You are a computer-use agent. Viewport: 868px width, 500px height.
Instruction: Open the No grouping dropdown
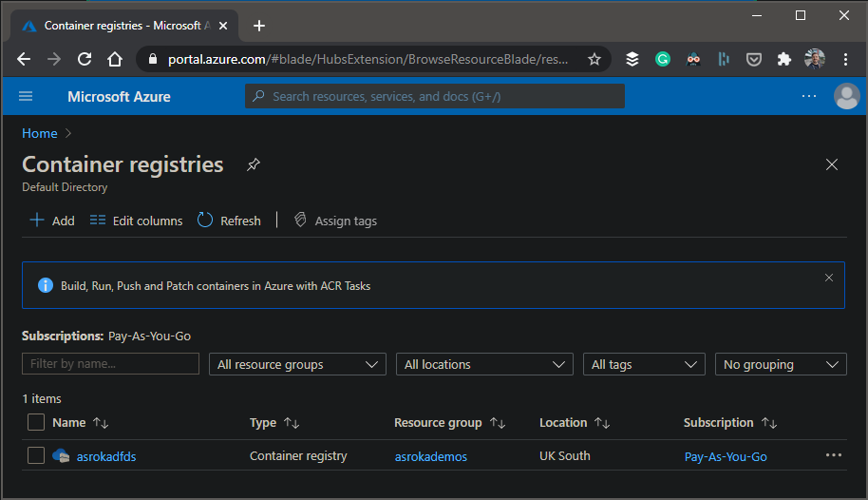pos(780,364)
